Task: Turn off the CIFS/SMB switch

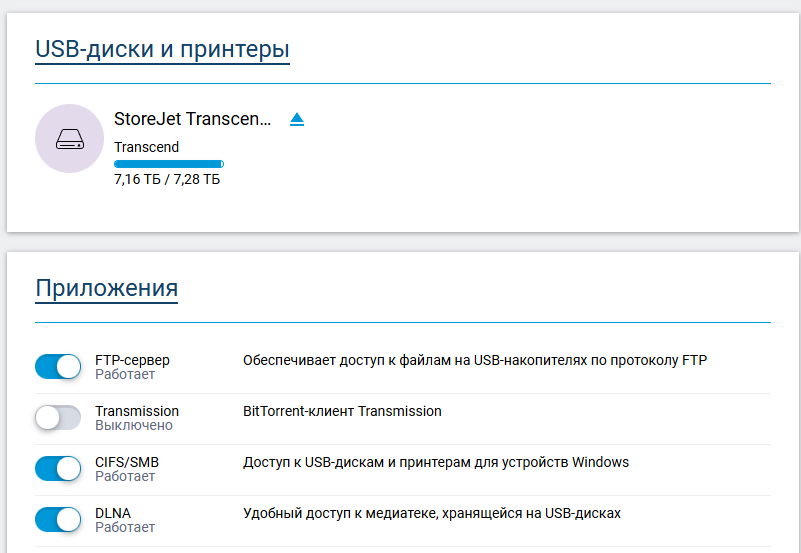Action: (x=58, y=469)
